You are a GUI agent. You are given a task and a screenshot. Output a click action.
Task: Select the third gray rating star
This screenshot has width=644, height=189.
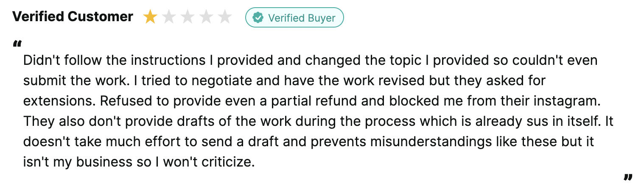[x=187, y=17]
